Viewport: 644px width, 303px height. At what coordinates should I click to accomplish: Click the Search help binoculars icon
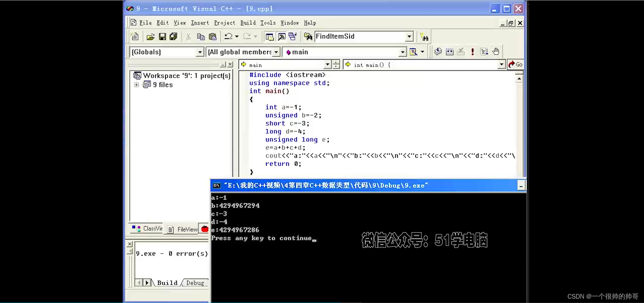tap(424, 37)
